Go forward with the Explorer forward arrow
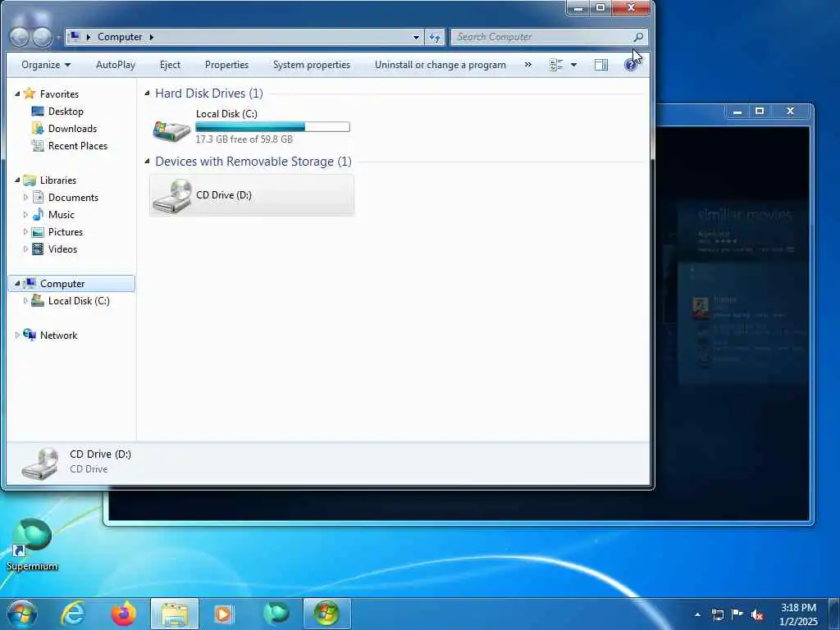The image size is (840, 630). click(42, 37)
